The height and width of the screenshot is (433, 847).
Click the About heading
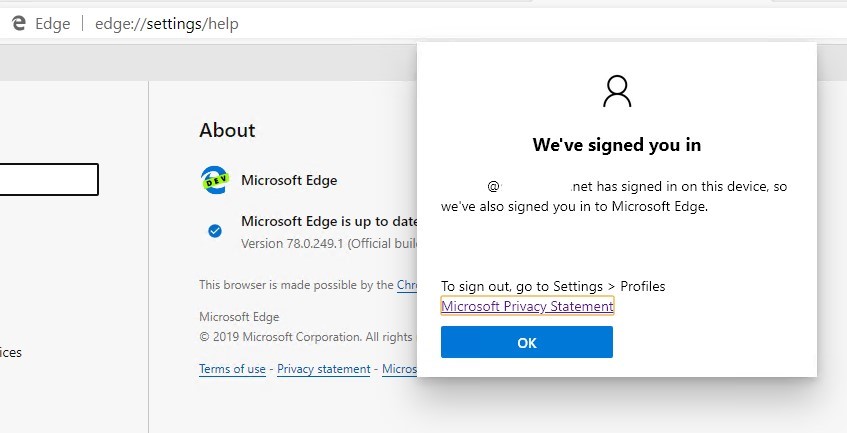point(227,130)
